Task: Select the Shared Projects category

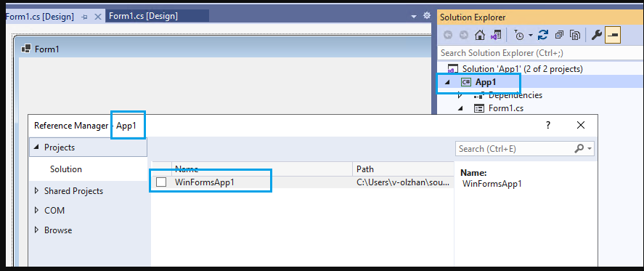Action: click(x=73, y=191)
